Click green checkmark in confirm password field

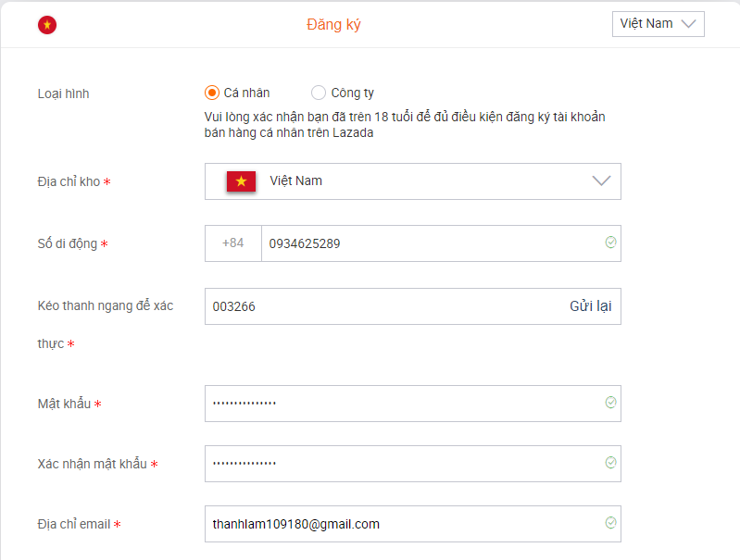click(x=610, y=463)
